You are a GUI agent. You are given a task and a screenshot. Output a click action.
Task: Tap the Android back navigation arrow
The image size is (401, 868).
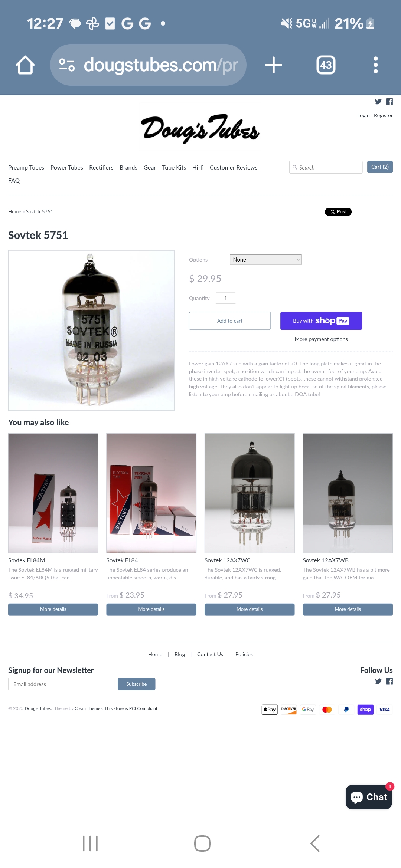(x=315, y=844)
